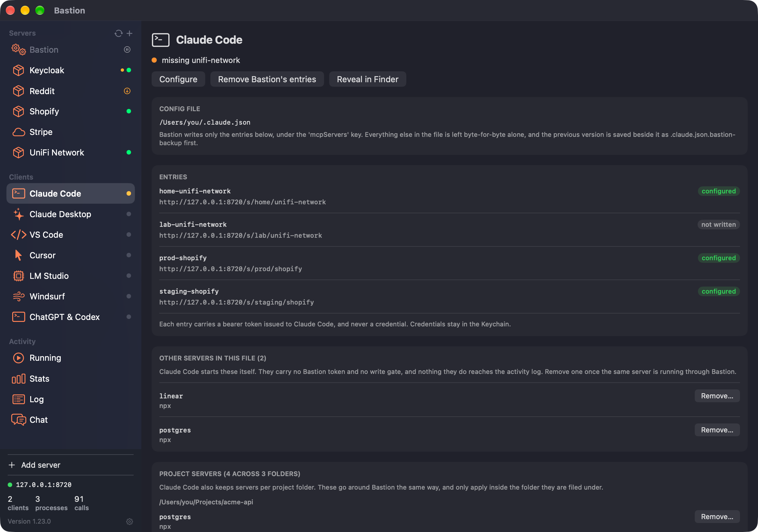Click the Shopify cube icon
Viewport: 758px width, 532px height.
click(19, 111)
